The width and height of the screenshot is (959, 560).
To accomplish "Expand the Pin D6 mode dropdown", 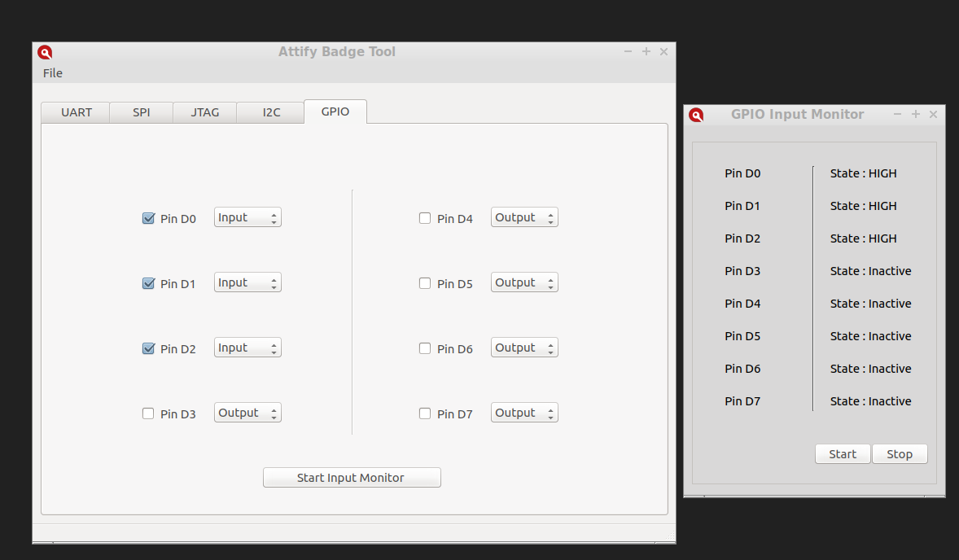I will pyautogui.click(x=524, y=348).
